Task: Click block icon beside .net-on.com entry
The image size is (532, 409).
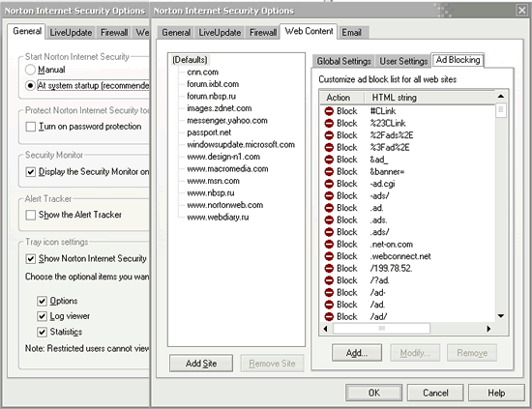Action: tap(329, 245)
